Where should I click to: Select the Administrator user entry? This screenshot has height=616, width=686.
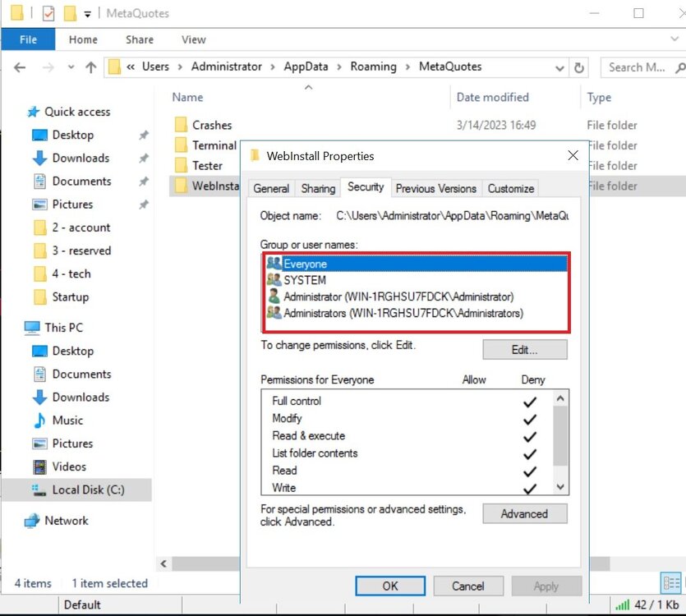pyautogui.click(x=416, y=297)
